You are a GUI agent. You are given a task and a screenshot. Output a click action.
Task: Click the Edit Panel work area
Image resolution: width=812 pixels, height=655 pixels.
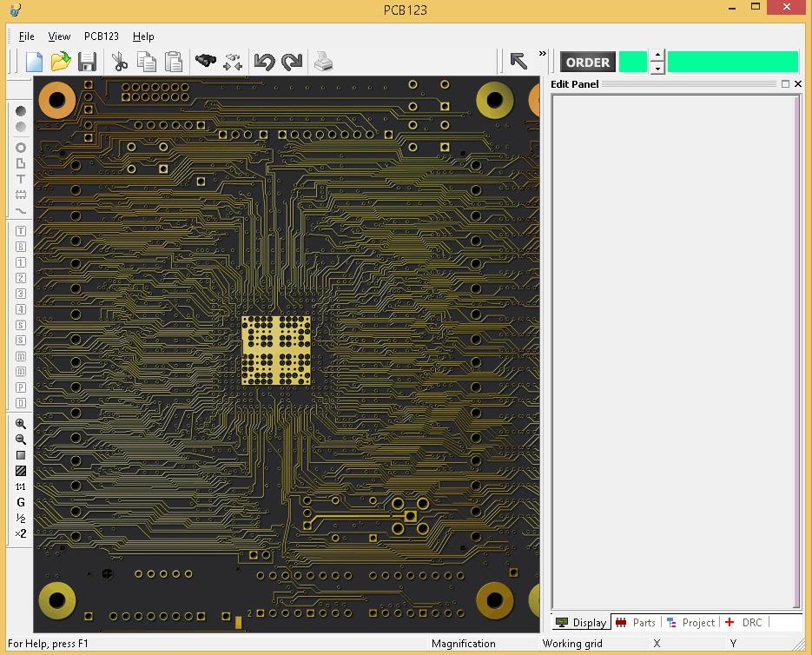(673, 347)
